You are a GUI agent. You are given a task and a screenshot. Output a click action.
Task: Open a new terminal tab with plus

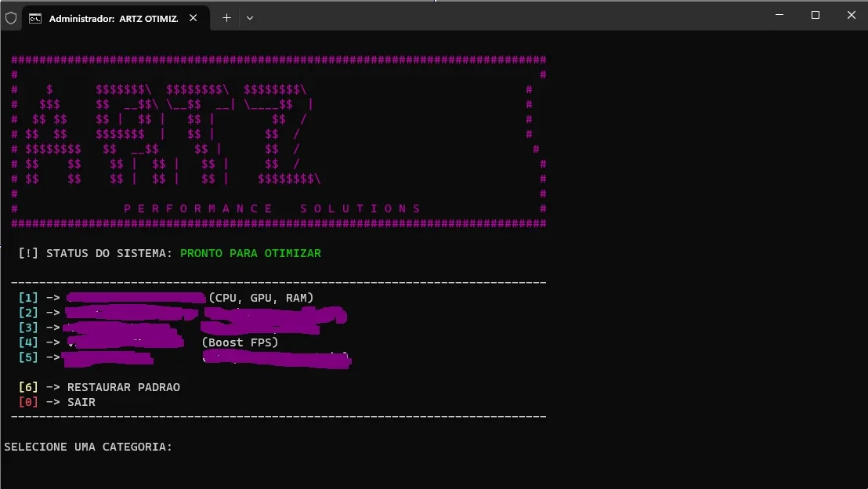226,18
